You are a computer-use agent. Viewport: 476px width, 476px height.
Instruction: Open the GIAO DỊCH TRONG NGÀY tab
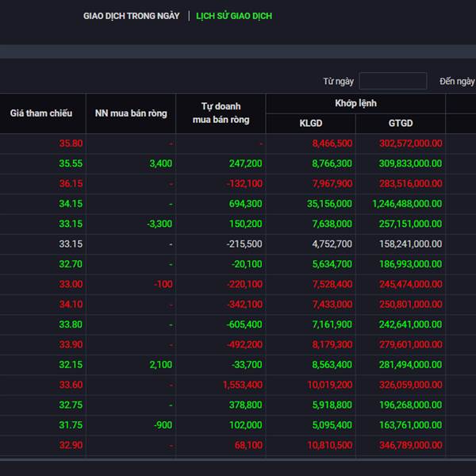click(x=132, y=16)
